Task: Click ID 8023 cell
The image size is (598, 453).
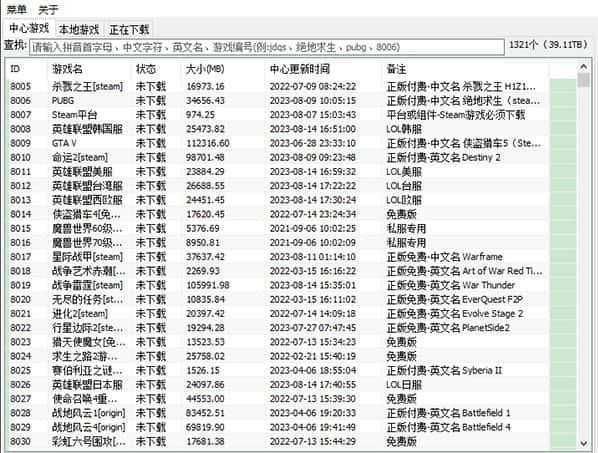Action: (x=21, y=342)
